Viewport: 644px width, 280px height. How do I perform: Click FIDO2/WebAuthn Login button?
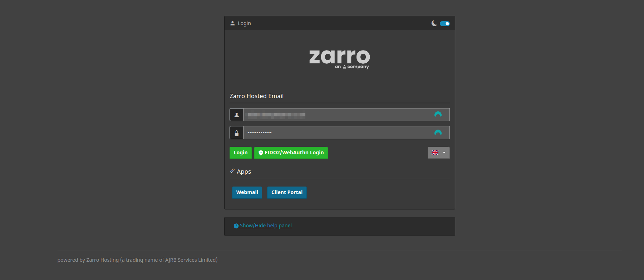click(x=291, y=153)
